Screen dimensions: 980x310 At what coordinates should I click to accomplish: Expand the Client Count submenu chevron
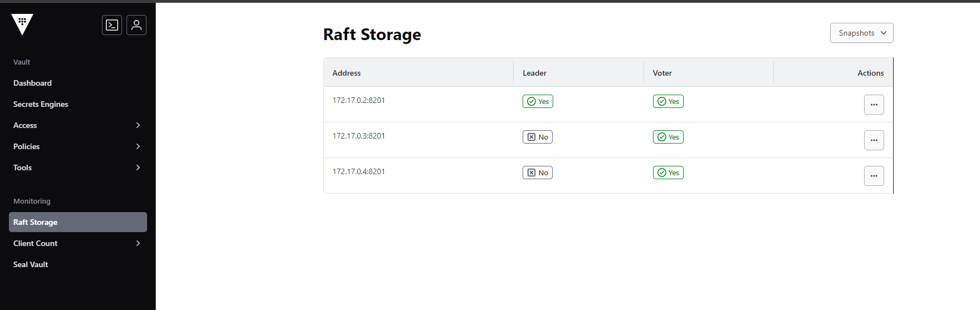pyautogui.click(x=138, y=243)
